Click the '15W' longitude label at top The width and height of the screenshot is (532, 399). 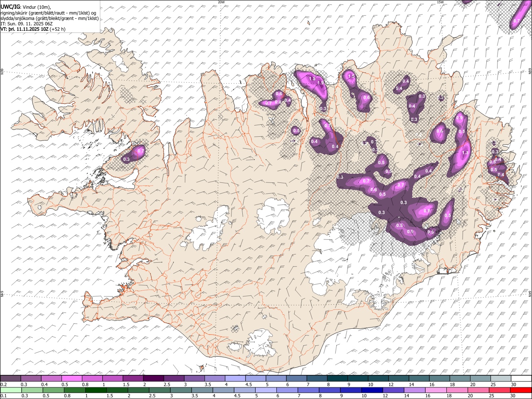(440, 2)
